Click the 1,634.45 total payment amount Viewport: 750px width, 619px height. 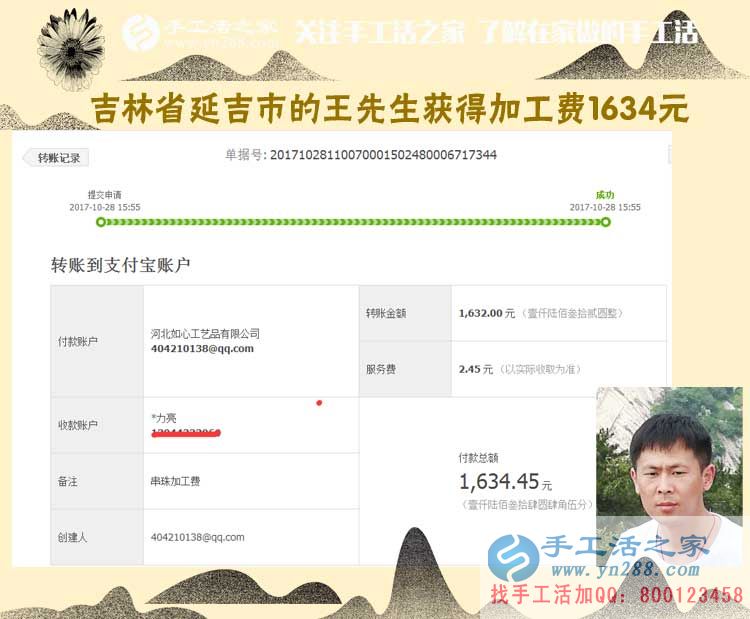pos(499,482)
